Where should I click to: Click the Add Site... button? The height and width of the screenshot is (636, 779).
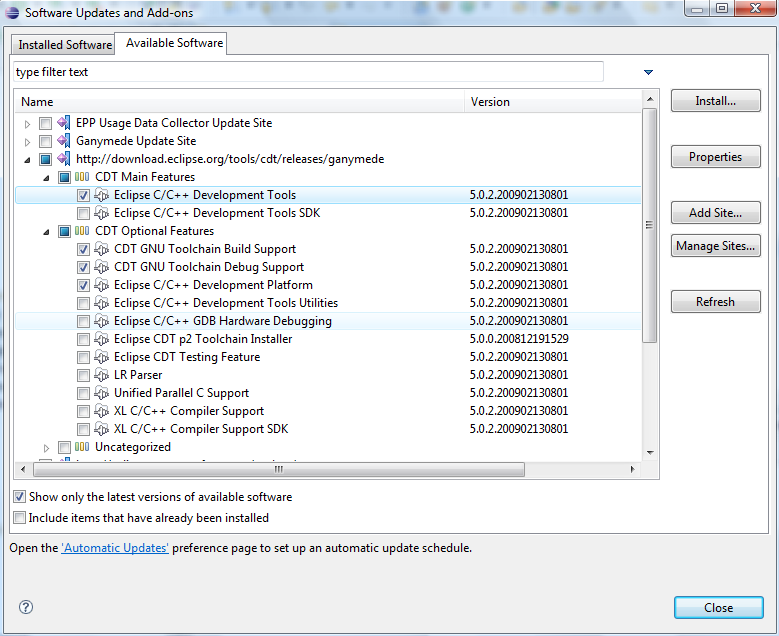point(715,213)
